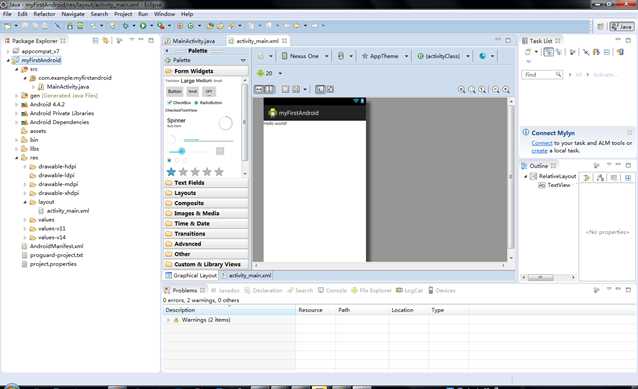Click the Connect link in Mylyn panel

click(x=542, y=143)
